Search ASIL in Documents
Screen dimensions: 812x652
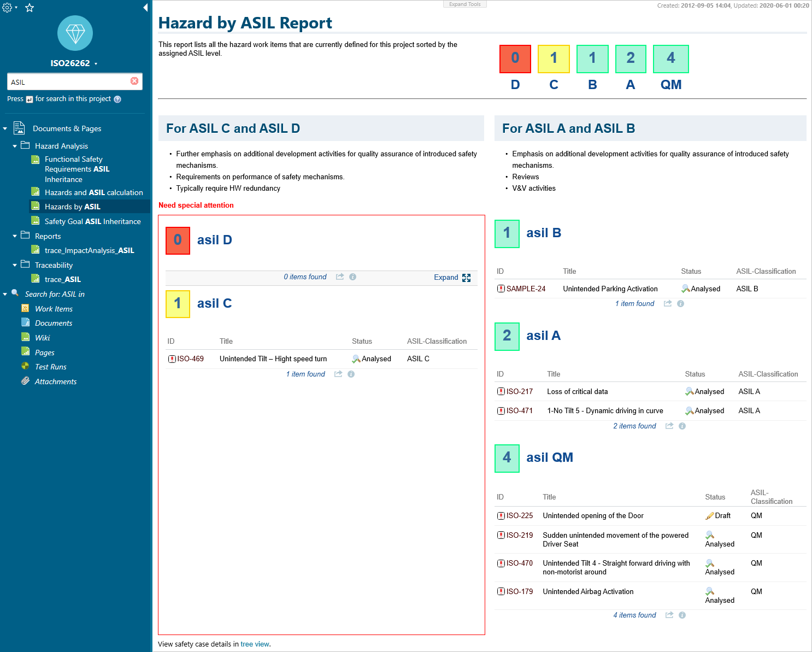54,323
